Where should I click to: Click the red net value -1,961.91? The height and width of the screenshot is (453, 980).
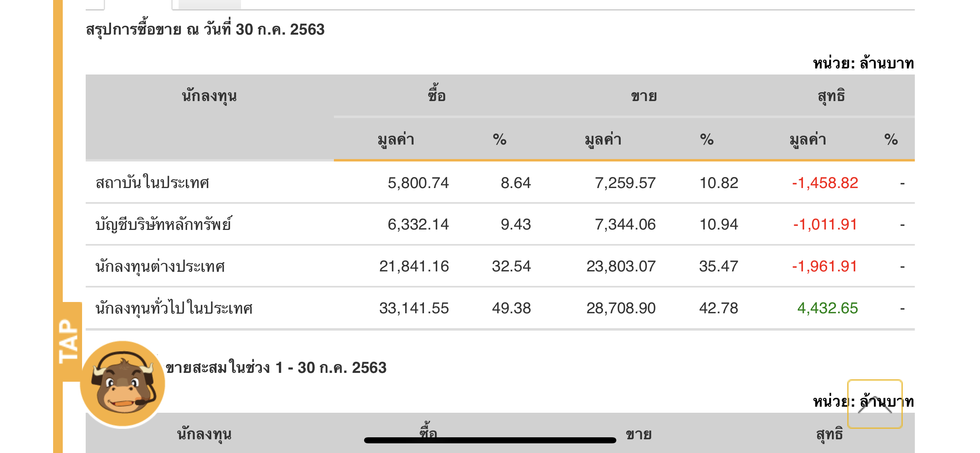click(x=825, y=267)
